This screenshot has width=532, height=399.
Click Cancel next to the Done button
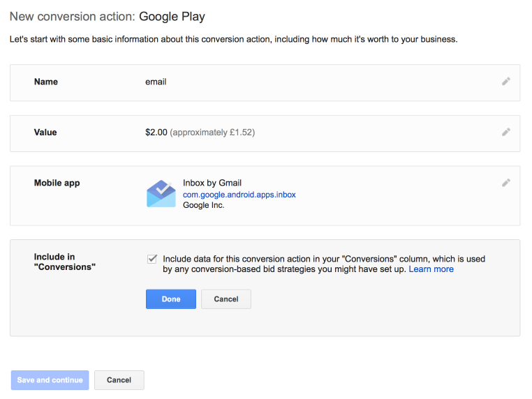pyautogui.click(x=226, y=299)
